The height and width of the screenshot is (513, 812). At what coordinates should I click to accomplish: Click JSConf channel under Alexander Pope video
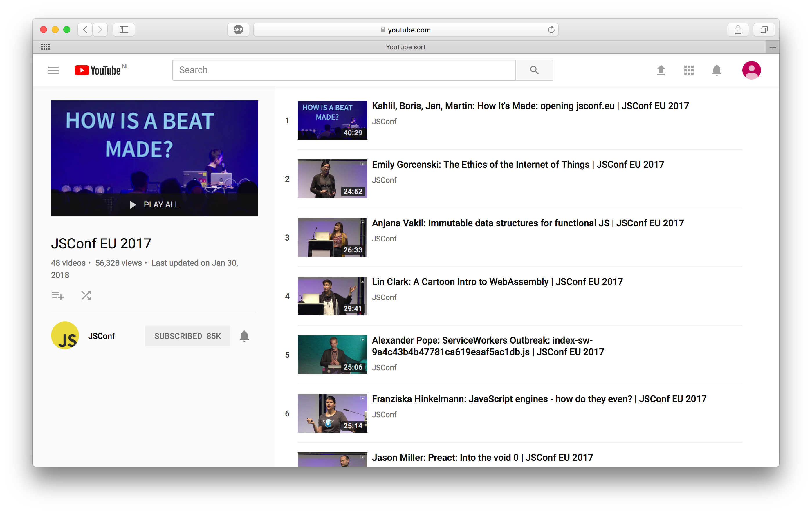tap(384, 368)
